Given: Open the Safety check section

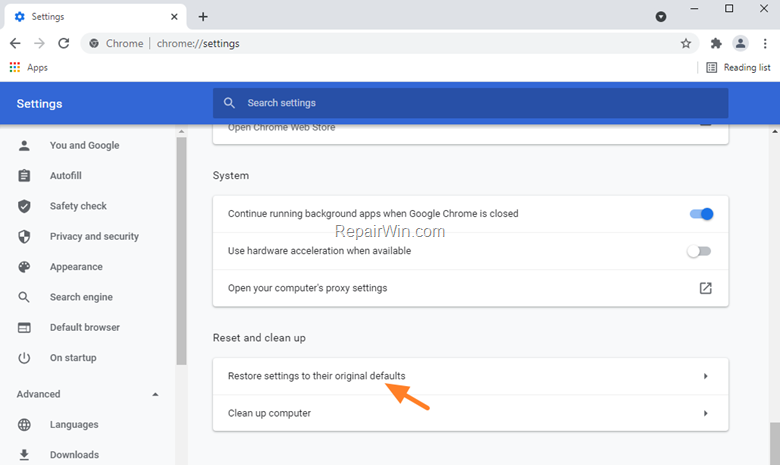Looking at the screenshot, I should (x=78, y=206).
